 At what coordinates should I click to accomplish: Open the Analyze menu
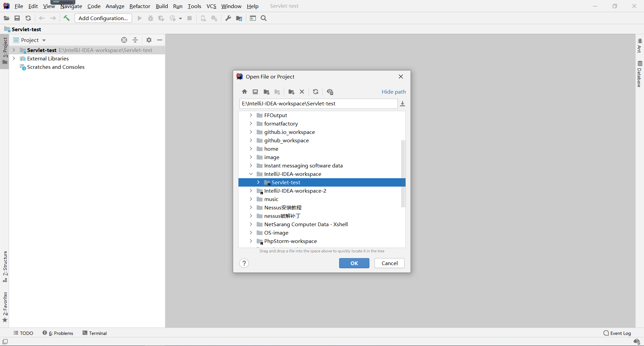coord(115,6)
